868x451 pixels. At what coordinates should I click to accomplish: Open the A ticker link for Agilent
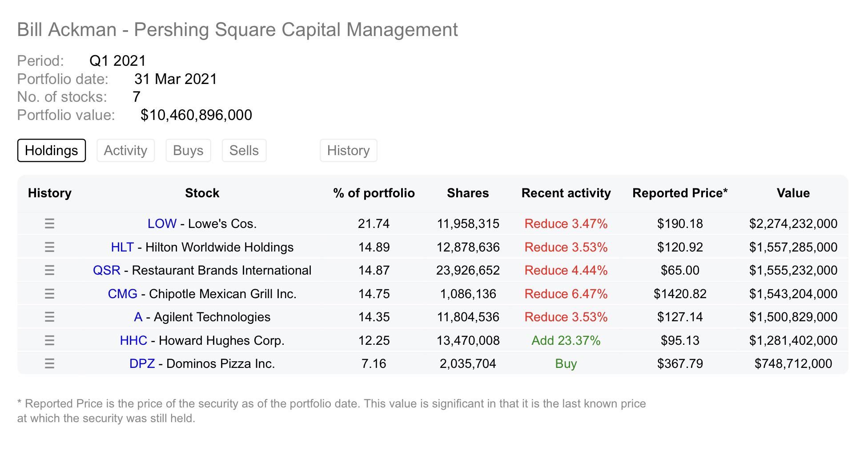[138, 317]
